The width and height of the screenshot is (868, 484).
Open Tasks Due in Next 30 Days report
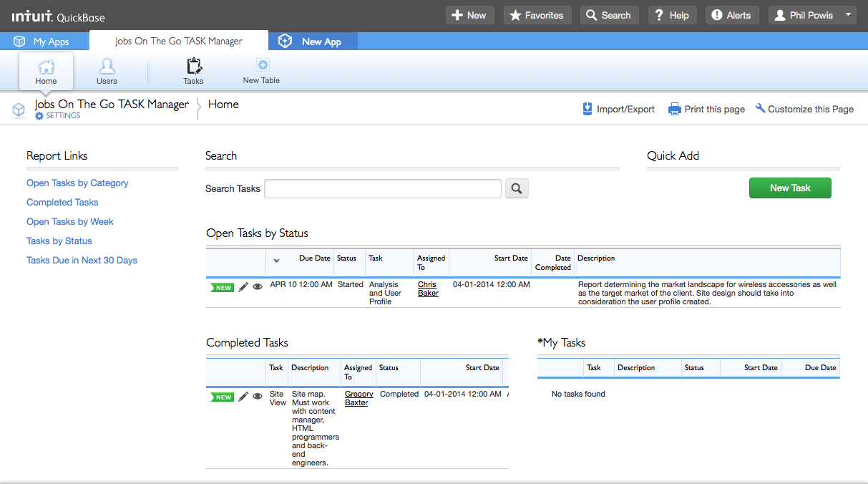tap(82, 260)
